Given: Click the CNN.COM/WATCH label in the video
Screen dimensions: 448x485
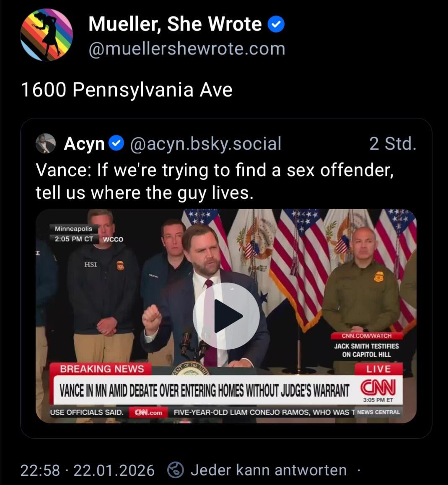Looking at the screenshot, I should click(366, 336).
